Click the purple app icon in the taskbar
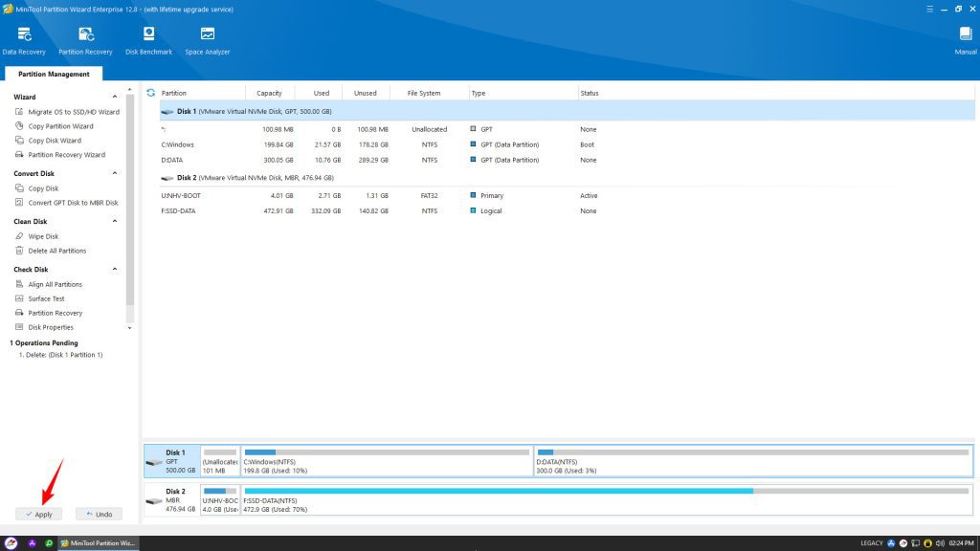 point(32,543)
